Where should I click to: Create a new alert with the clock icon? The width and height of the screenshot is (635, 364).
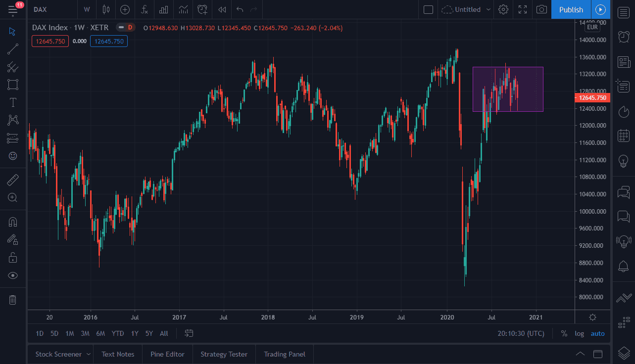click(201, 9)
